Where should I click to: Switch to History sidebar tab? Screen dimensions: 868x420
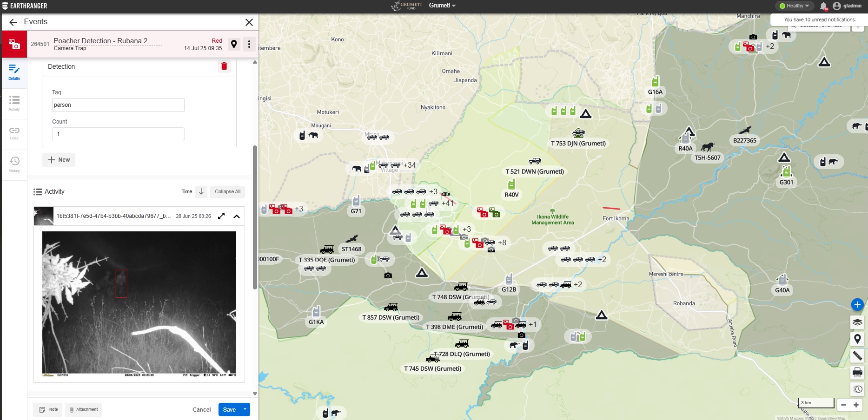click(14, 164)
